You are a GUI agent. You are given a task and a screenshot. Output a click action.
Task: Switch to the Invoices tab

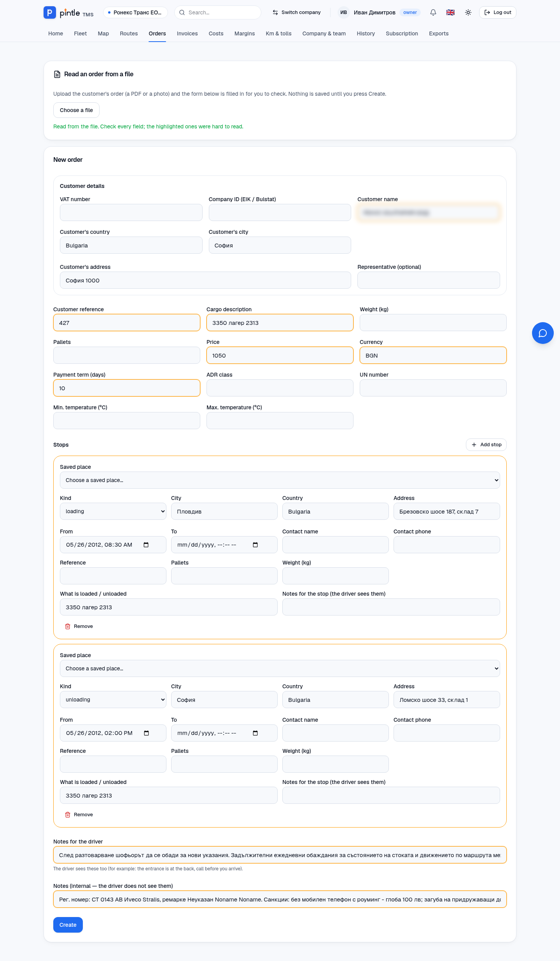tap(187, 33)
